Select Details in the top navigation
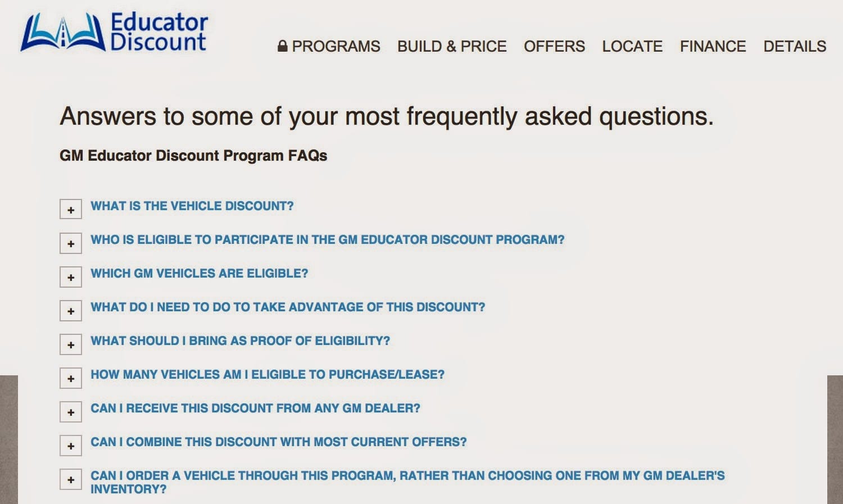Screen dimensions: 843x504 point(795,46)
